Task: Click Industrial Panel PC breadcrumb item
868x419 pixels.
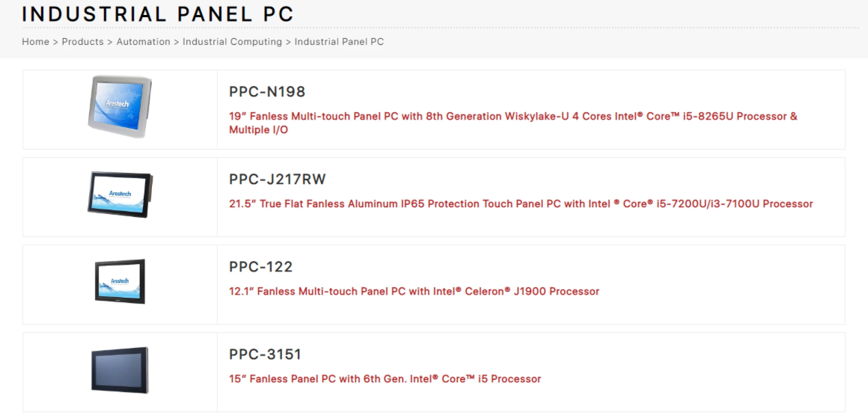Action: (339, 42)
